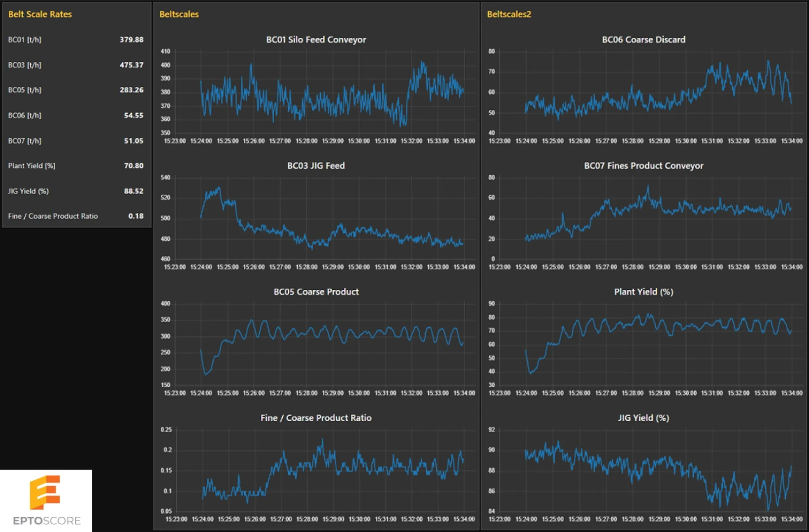Click the Plant Yield [%] value 70.80
Screen dimensions: 809x532
pos(134,166)
